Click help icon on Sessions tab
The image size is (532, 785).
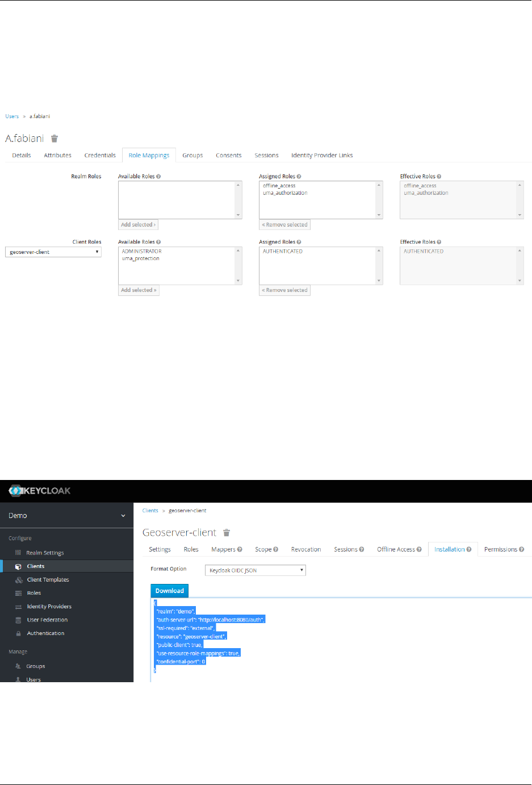pyautogui.click(x=362, y=549)
